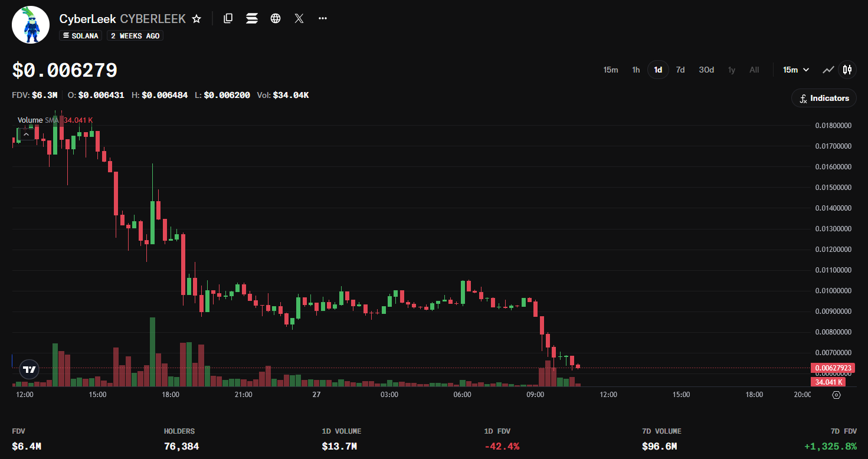
Task: Click the 7D VOLUME $96.6M stat
Action: [661, 440]
